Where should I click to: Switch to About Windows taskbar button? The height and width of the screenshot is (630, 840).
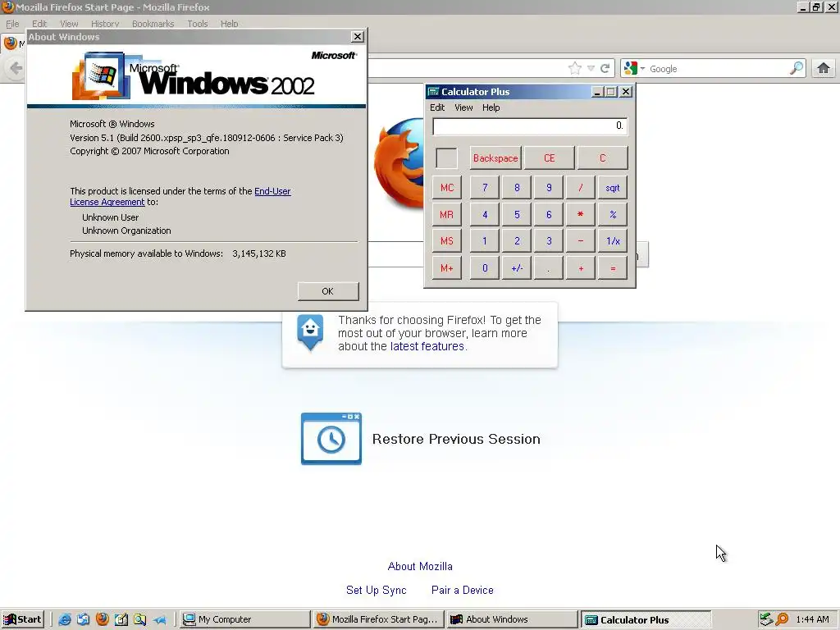[x=512, y=619]
